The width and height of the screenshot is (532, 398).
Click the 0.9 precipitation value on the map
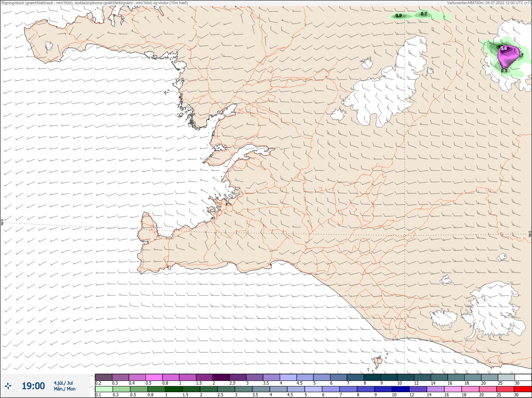[x=399, y=16]
